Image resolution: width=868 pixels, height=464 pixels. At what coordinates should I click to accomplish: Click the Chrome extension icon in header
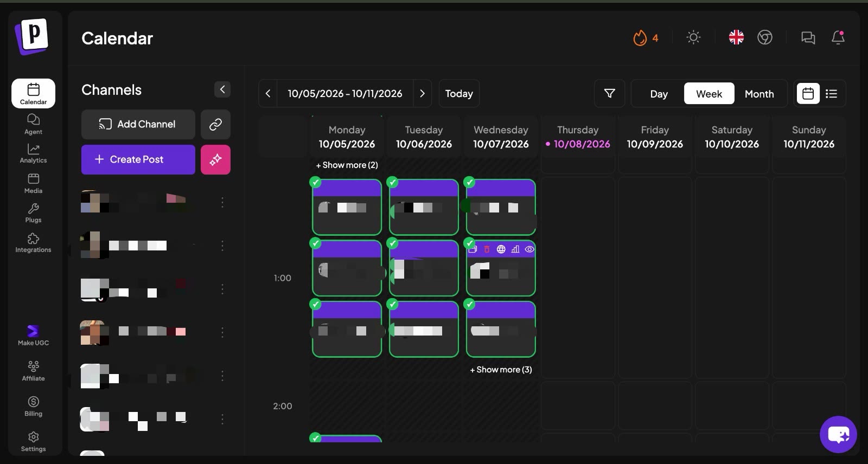pos(765,37)
